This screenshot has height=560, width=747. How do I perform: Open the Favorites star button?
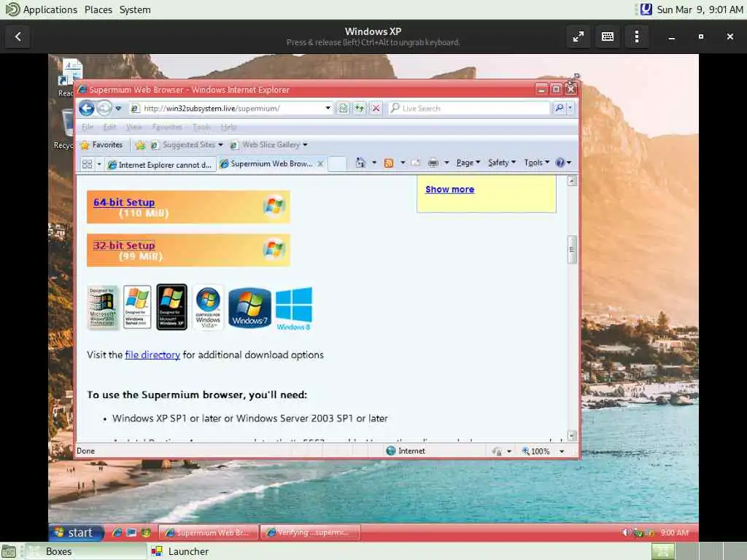point(101,145)
